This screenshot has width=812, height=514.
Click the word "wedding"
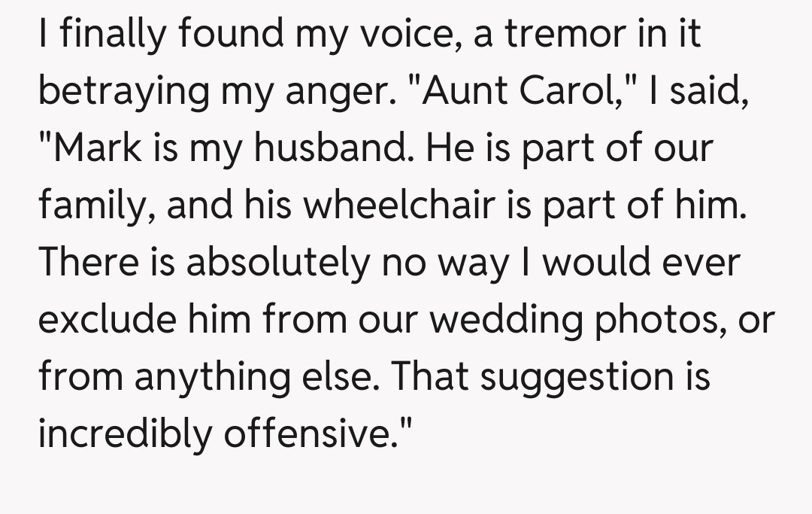(x=507, y=321)
